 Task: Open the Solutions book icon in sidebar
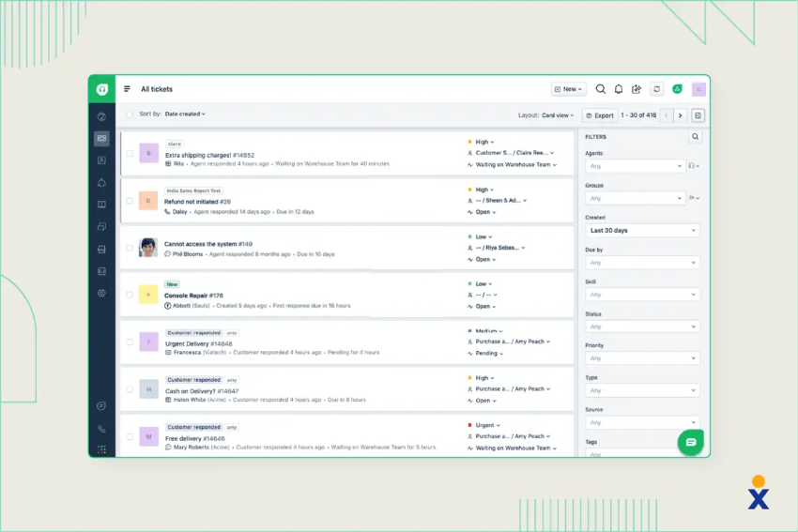pyautogui.click(x=101, y=205)
